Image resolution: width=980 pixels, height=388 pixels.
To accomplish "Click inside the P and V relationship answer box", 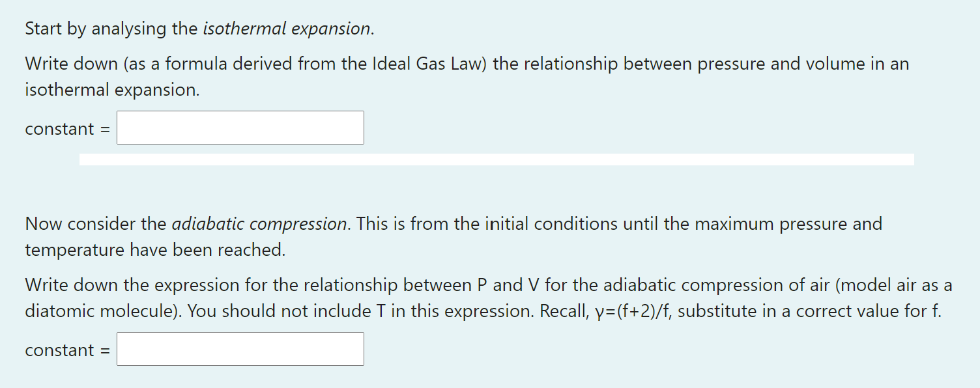I will (x=240, y=349).
